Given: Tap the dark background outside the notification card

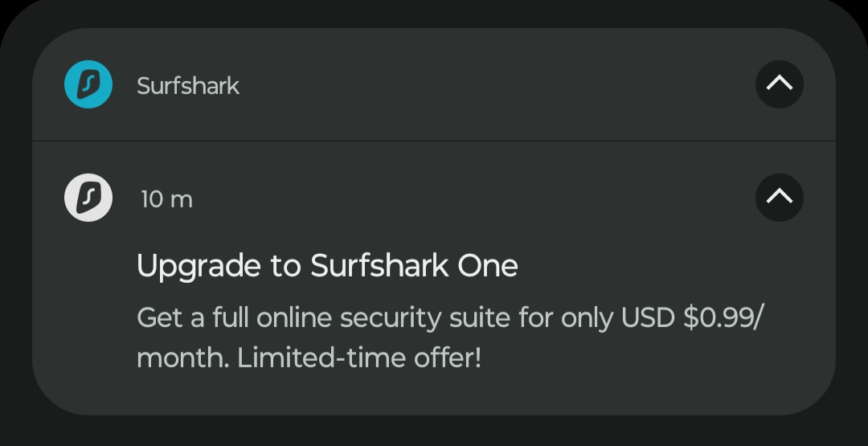Looking at the screenshot, I should click(x=433, y=432).
